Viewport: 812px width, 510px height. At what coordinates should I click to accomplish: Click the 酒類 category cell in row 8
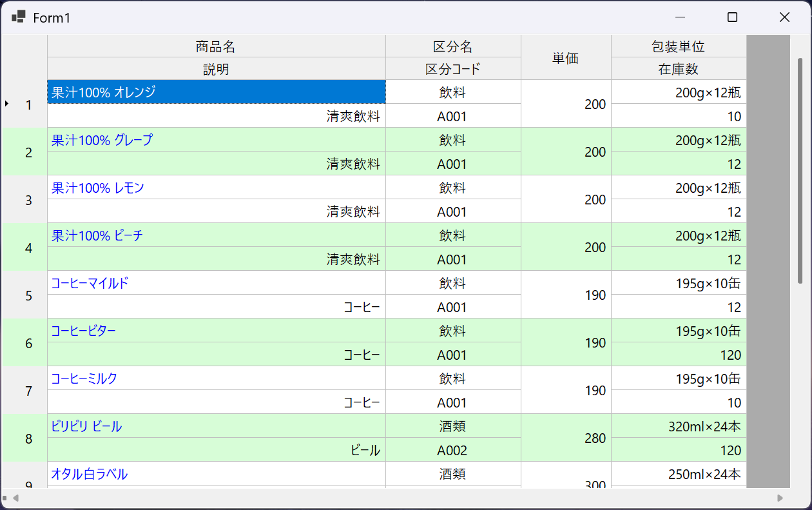[453, 426]
